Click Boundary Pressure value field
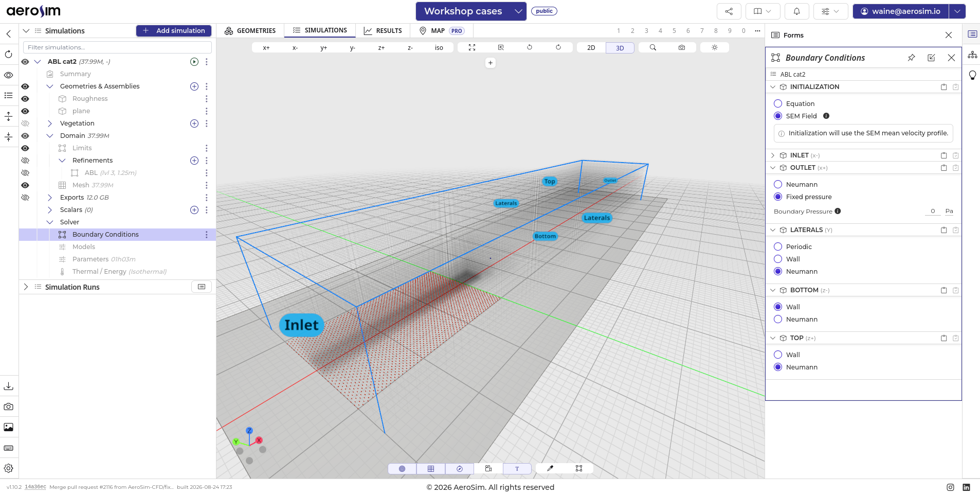The width and height of the screenshot is (980, 494). (x=933, y=211)
